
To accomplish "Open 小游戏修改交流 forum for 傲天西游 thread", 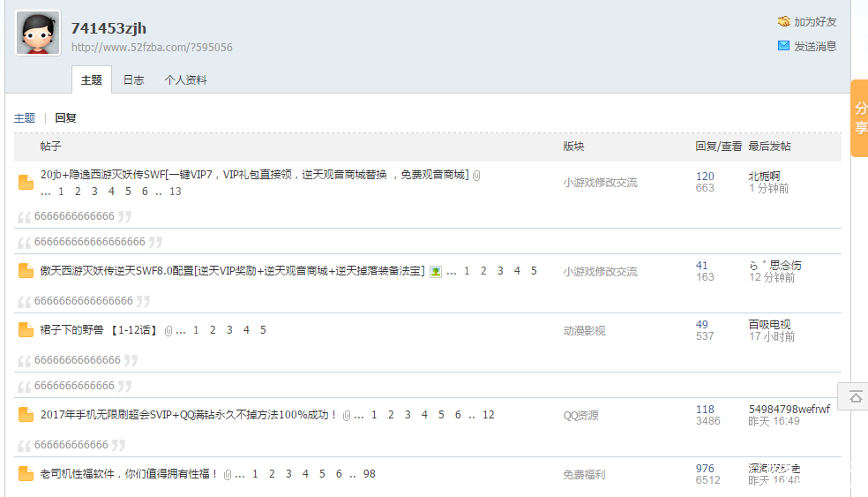I will click(600, 272).
